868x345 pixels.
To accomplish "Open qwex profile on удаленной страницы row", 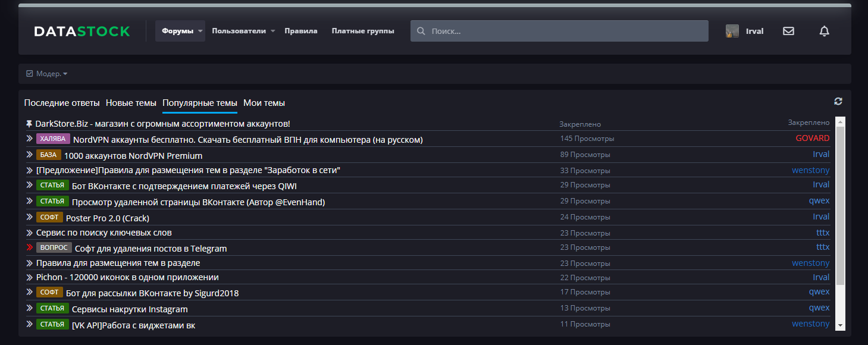I will [x=819, y=200].
